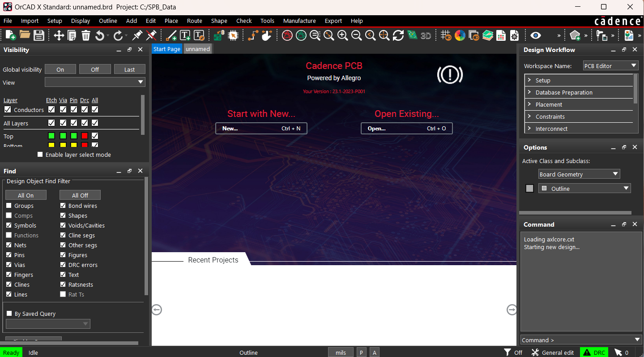This screenshot has width=644, height=357.
Task: Click the Fix pushpin icon
Action: pos(137,35)
